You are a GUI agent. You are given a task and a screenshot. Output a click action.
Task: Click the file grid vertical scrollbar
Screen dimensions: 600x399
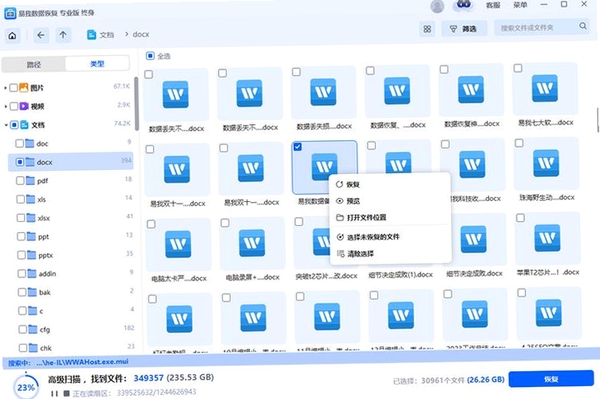click(x=598, y=120)
